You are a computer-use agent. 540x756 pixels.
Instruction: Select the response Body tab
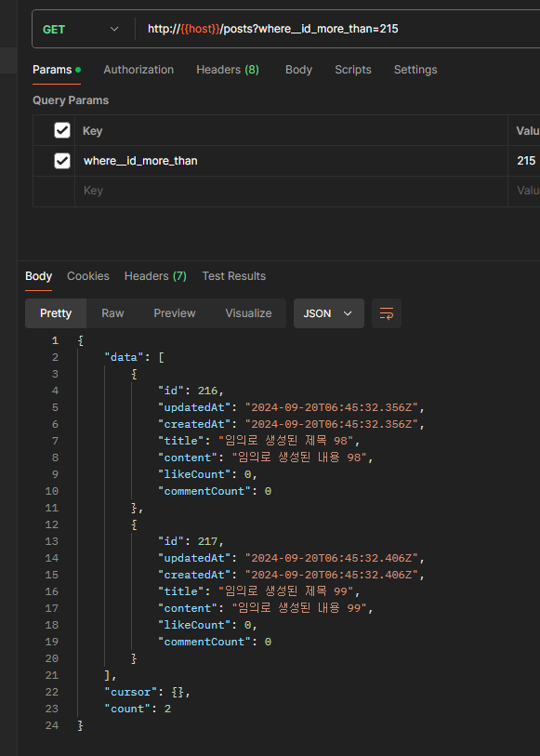[38, 276]
